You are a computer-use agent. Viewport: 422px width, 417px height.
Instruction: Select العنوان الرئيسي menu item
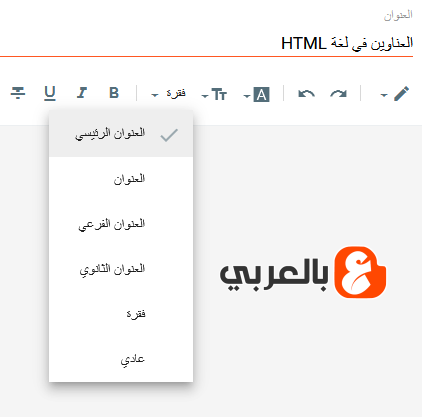[121, 134]
